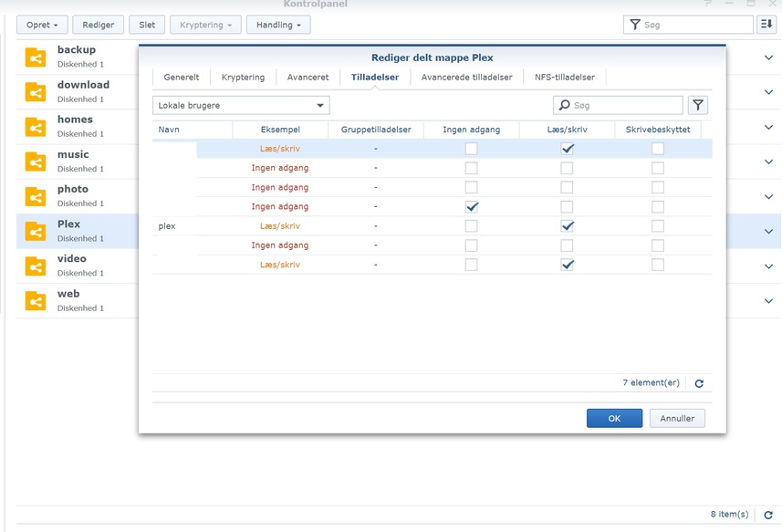782x532 pixels.
Task: Click the Slet toolbar button
Action: pyautogui.click(x=147, y=25)
